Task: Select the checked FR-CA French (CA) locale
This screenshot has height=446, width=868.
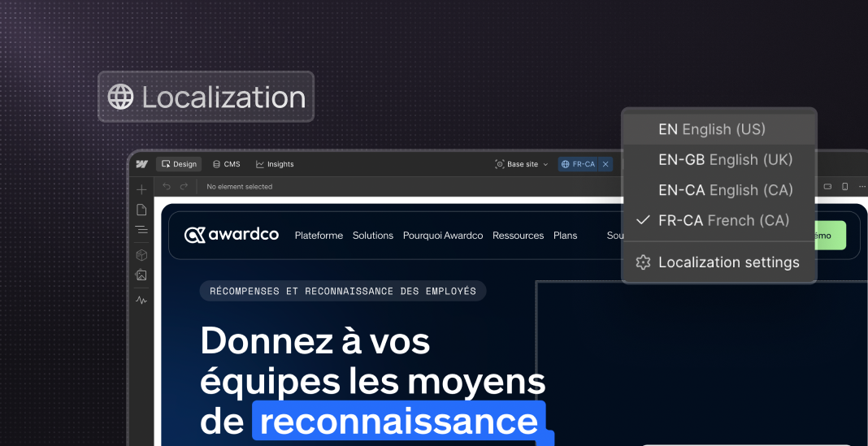Action: (x=719, y=221)
